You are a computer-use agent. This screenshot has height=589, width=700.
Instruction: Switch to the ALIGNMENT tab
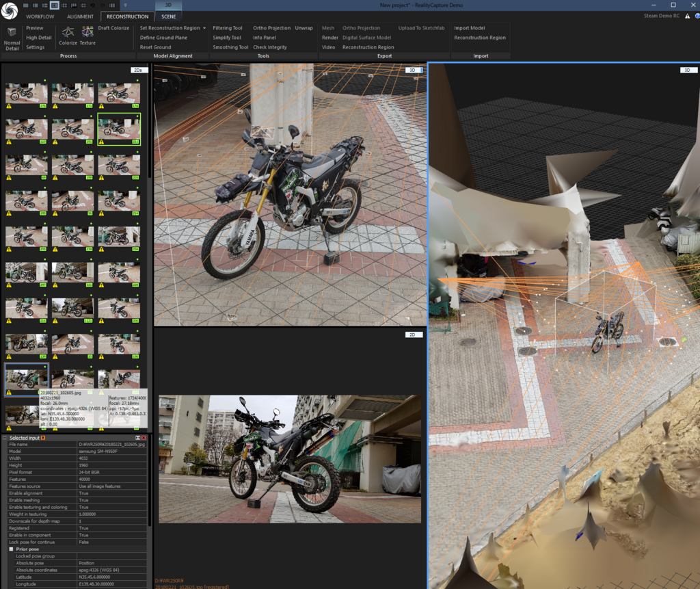(x=81, y=16)
